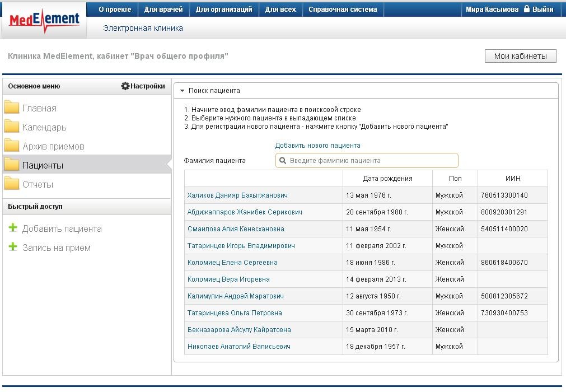Click the lock icon next to Выйти
The image size is (566, 392).
click(x=526, y=9)
